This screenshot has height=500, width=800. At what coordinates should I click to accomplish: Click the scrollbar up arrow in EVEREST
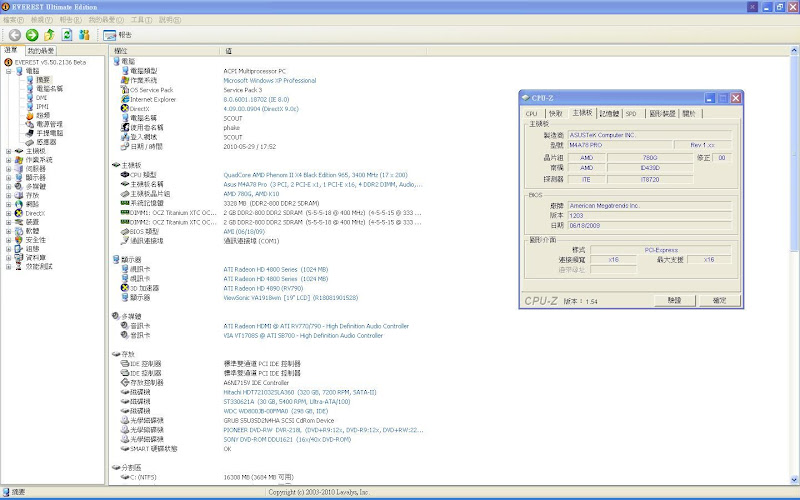click(794, 50)
